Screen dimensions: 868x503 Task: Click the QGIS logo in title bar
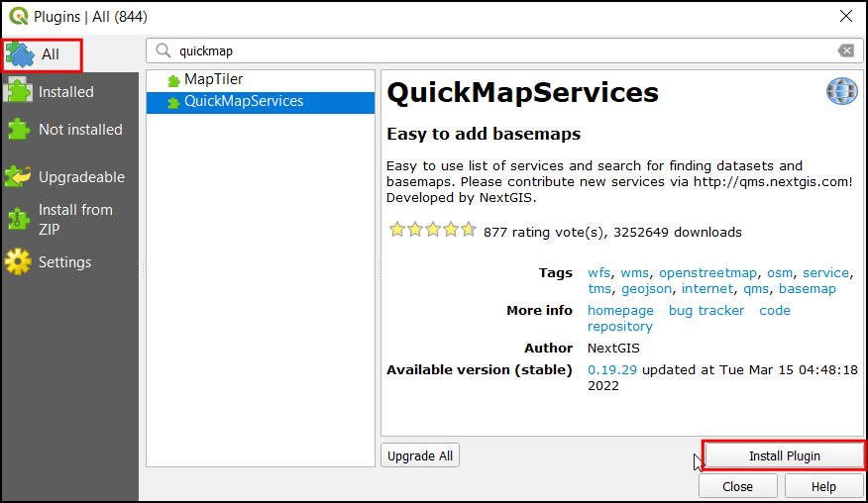point(19,16)
